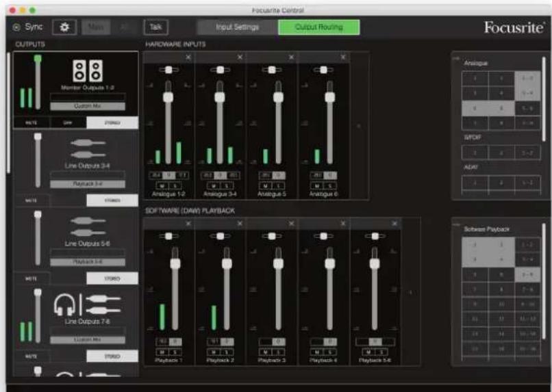This screenshot has width=552, height=392.
Task: Click the Line Outputs 3-4 level fader
Action: (38, 160)
